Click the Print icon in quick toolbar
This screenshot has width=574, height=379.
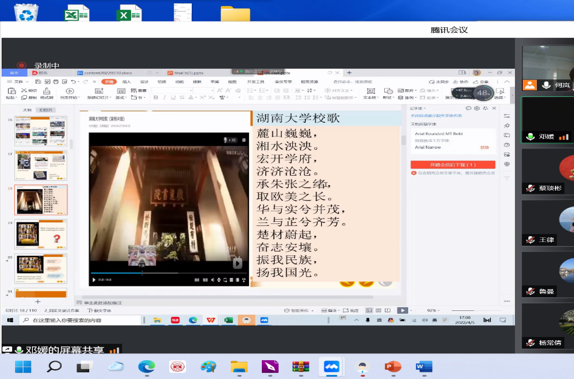pos(56,82)
